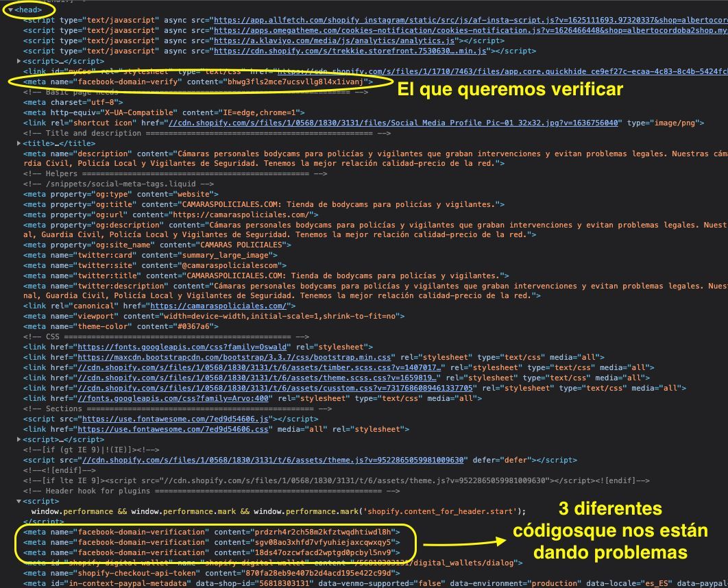The image size is (728, 588).
Task: Select the og:description meta row
Action: click(x=375, y=230)
